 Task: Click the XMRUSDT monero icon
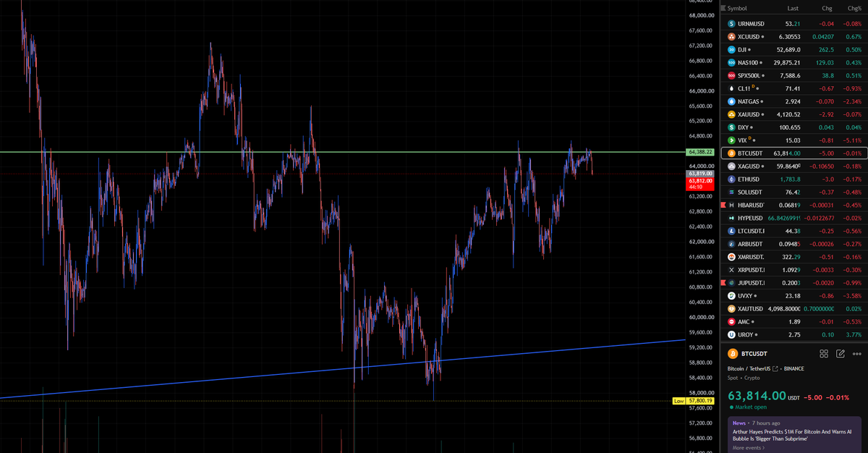(x=731, y=257)
